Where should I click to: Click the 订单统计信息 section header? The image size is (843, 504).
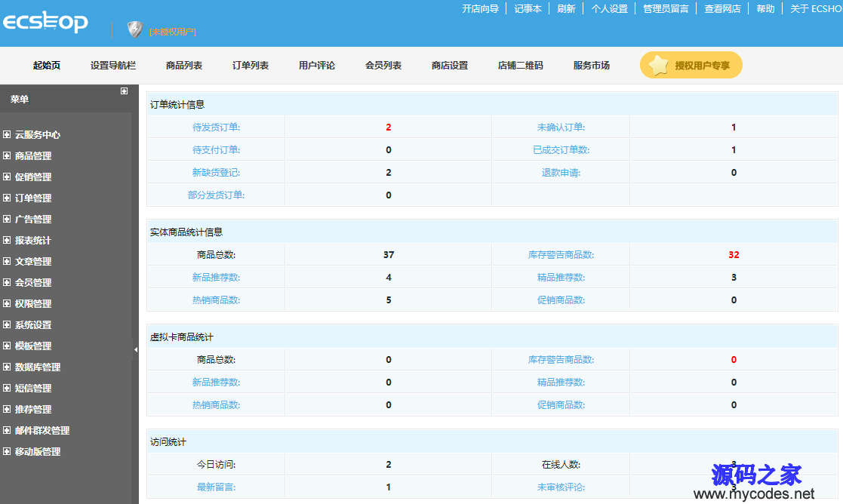point(492,104)
